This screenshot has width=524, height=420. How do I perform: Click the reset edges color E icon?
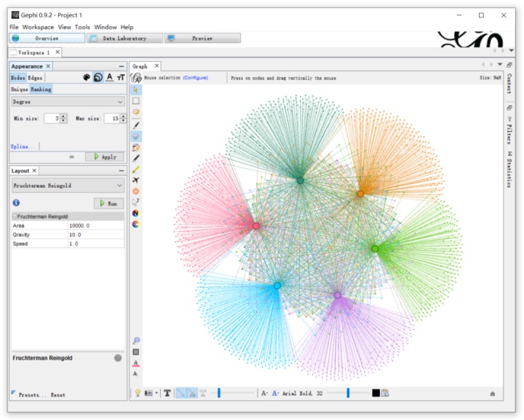click(x=135, y=224)
